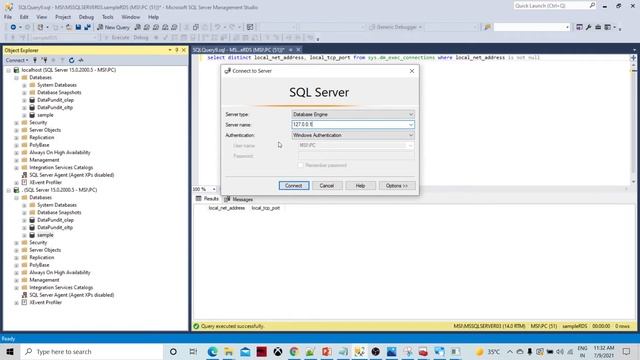640x360 pixels.
Task: Open the Help menu
Action: [153, 17]
